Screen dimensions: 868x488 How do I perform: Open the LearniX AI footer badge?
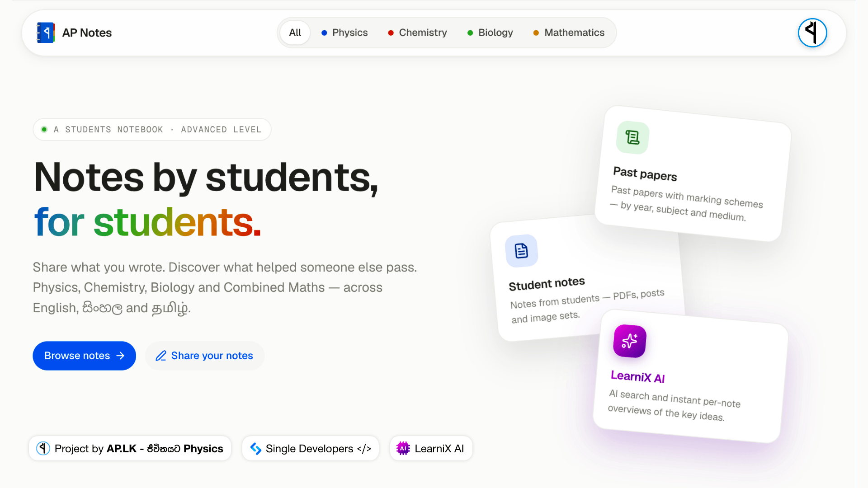click(431, 448)
